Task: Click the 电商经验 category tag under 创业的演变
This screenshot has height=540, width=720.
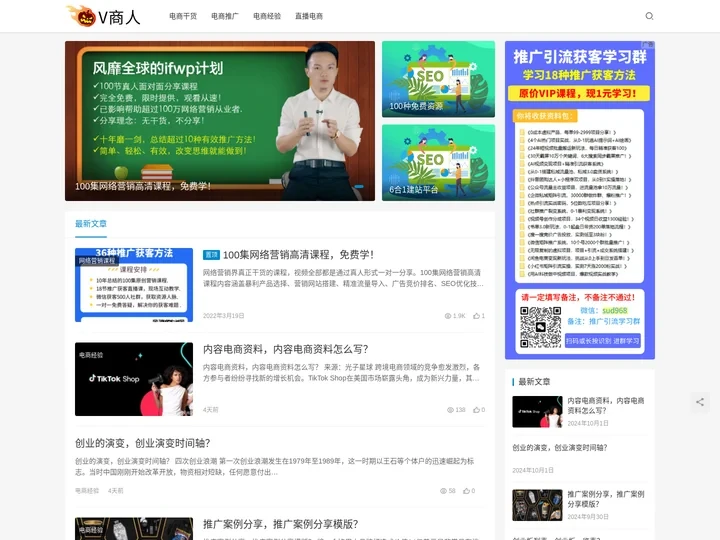Action: [87, 491]
